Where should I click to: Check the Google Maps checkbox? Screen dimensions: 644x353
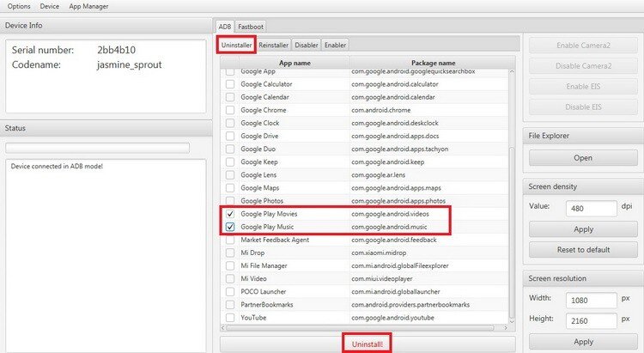point(230,188)
